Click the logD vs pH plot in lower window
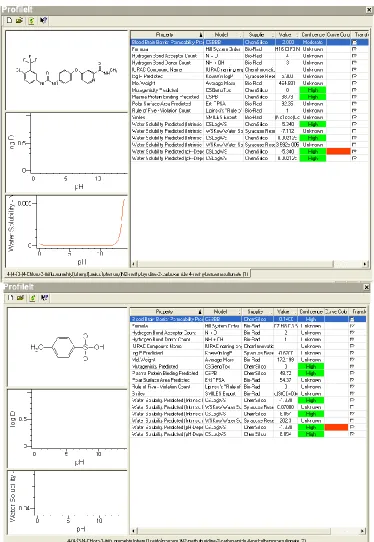The width and height of the screenshot is (374, 542). click(x=67, y=428)
